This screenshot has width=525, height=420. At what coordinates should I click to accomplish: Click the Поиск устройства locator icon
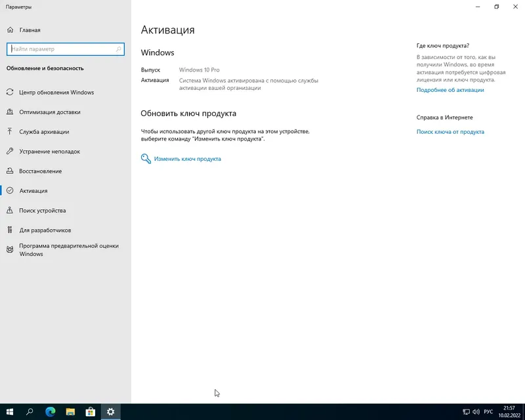10,211
